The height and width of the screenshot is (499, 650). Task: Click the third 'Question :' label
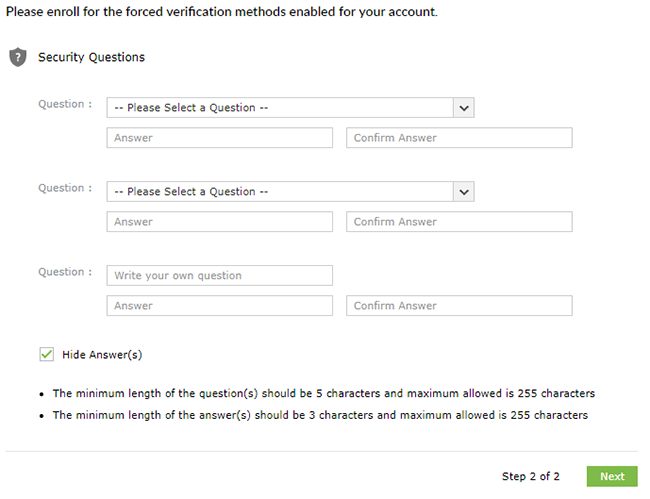pos(65,272)
